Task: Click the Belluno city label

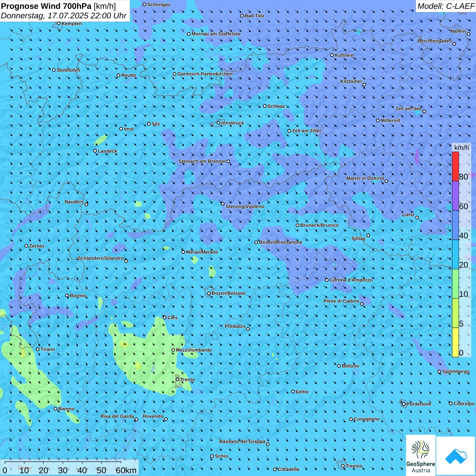Action: click(x=350, y=366)
